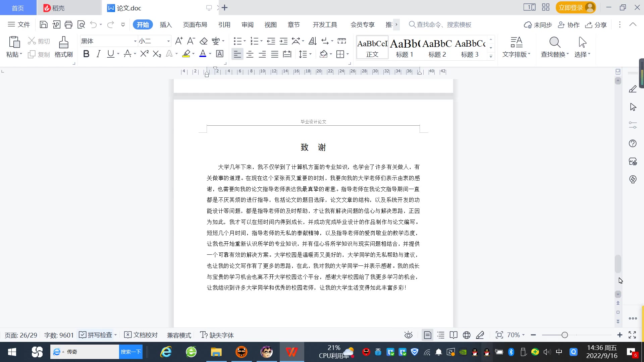This screenshot has height=362, width=644.
Task: Click the Redo arrow icon
Action: click(110, 24)
